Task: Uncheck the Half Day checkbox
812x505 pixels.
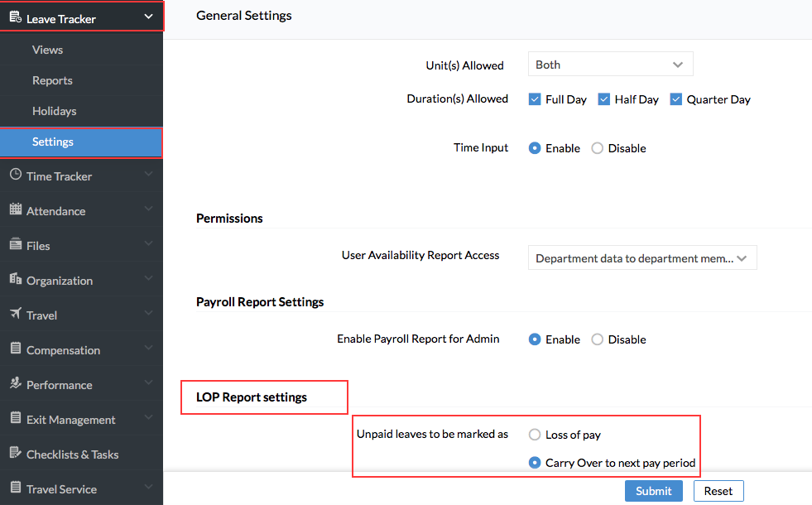Action: pos(603,99)
